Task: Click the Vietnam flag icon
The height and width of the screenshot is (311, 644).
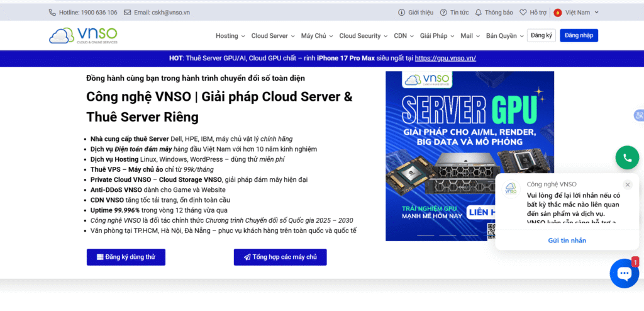Action: (x=557, y=13)
